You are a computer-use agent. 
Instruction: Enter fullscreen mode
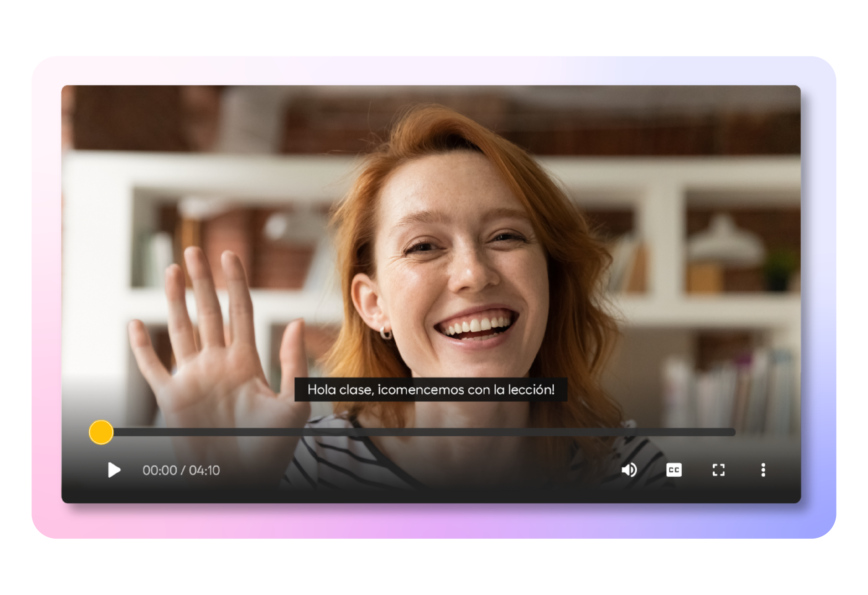pos(718,470)
